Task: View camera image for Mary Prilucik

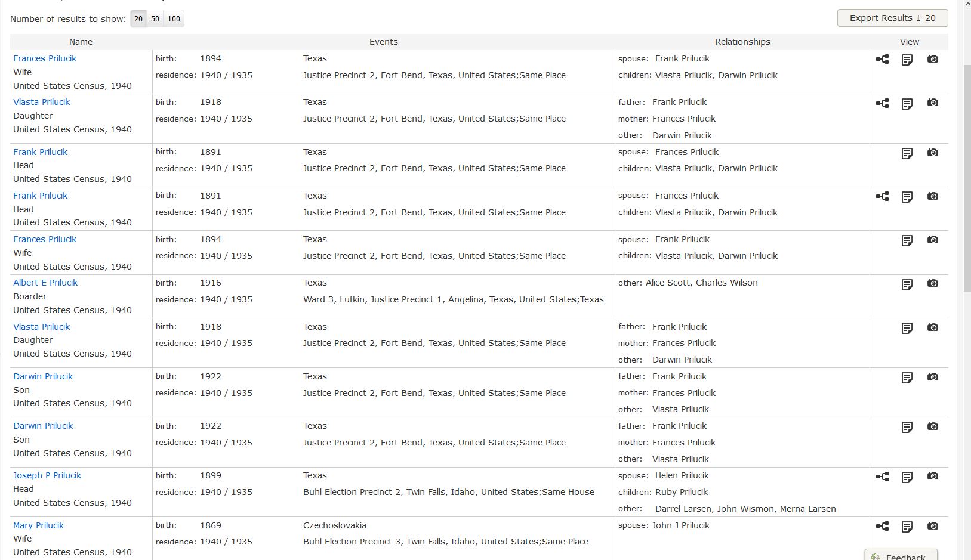Action: (x=932, y=526)
